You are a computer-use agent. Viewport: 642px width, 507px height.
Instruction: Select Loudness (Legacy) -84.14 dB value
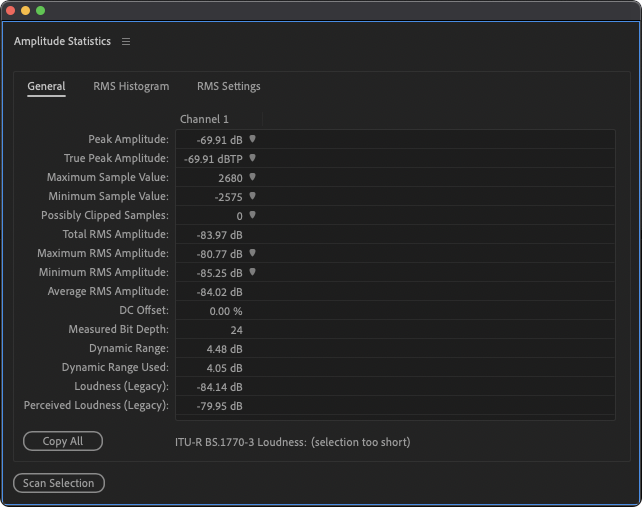click(x=219, y=387)
